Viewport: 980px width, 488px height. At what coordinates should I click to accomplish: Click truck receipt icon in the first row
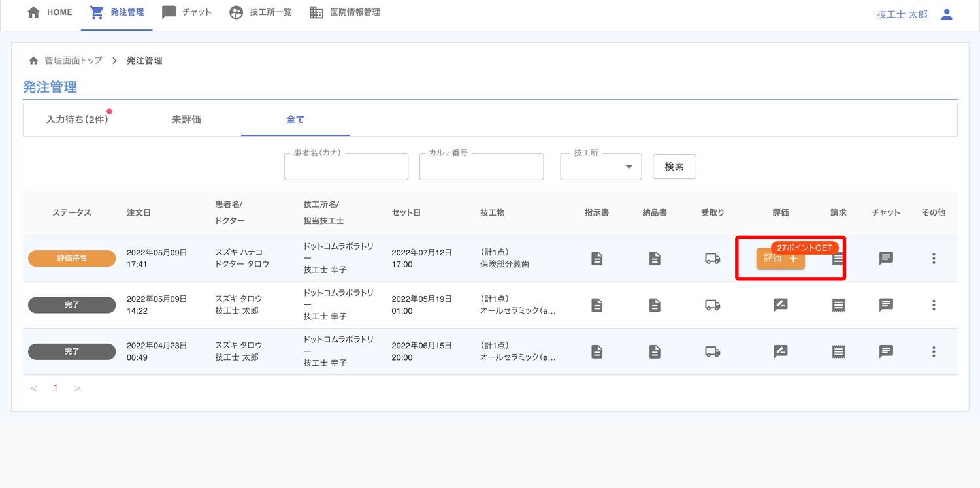pyautogui.click(x=712, y=259)
